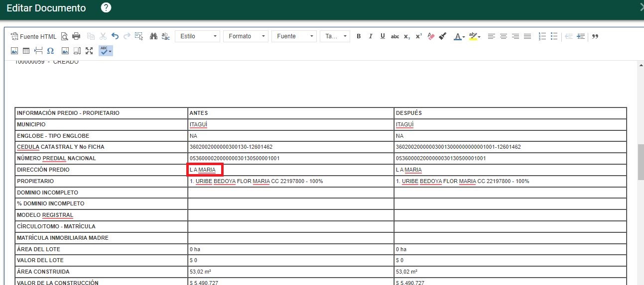The image size is (644, 285).
Task: Insert a table using the table icon
Action: [26, 51]
